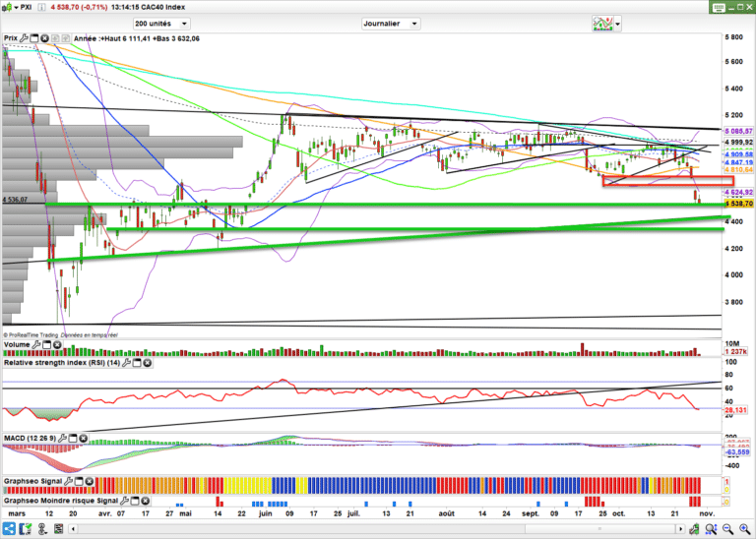The width and height of the screenshot is (756, 539).
Task: Maximize the MACD indicator panel
Action: [75, 438]
